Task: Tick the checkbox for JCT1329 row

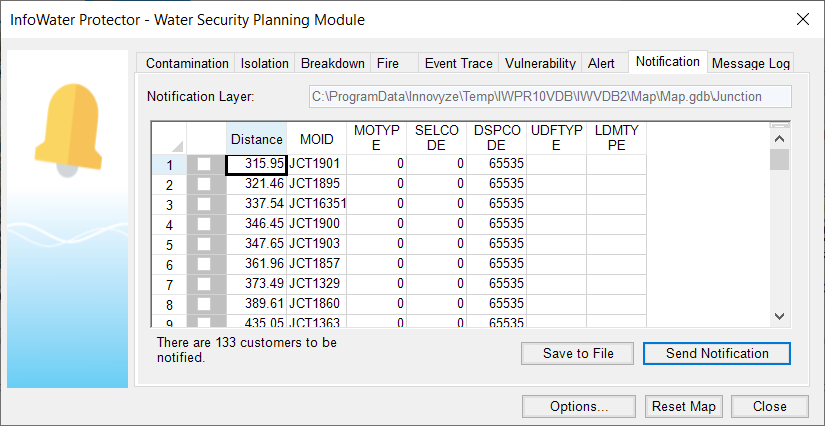Action: 204,284
